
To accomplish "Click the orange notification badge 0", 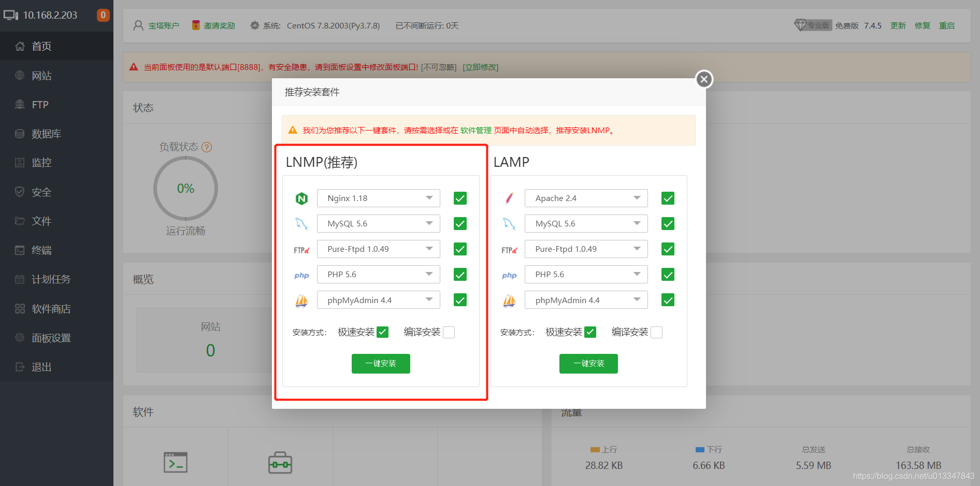I will pos(103,15).
